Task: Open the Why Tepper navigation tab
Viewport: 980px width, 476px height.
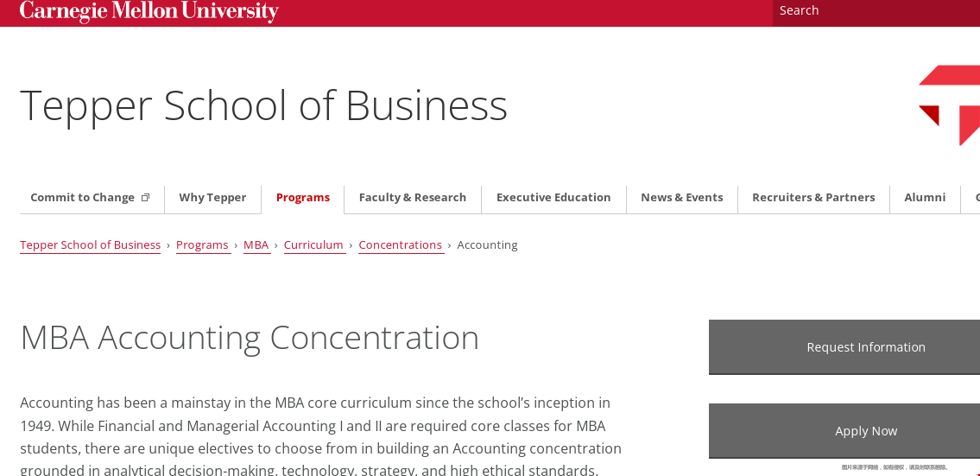Action: (x=212, y=198)
